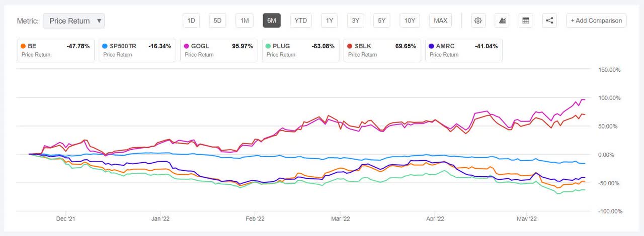Click the share chart icon
The image size is (644, 236).
tap(549, 21)
